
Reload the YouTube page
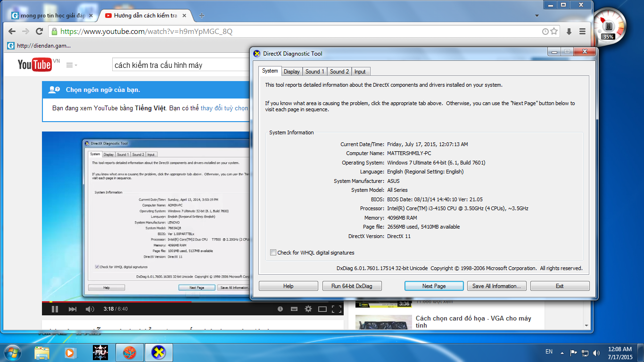(x=39, y=32)
